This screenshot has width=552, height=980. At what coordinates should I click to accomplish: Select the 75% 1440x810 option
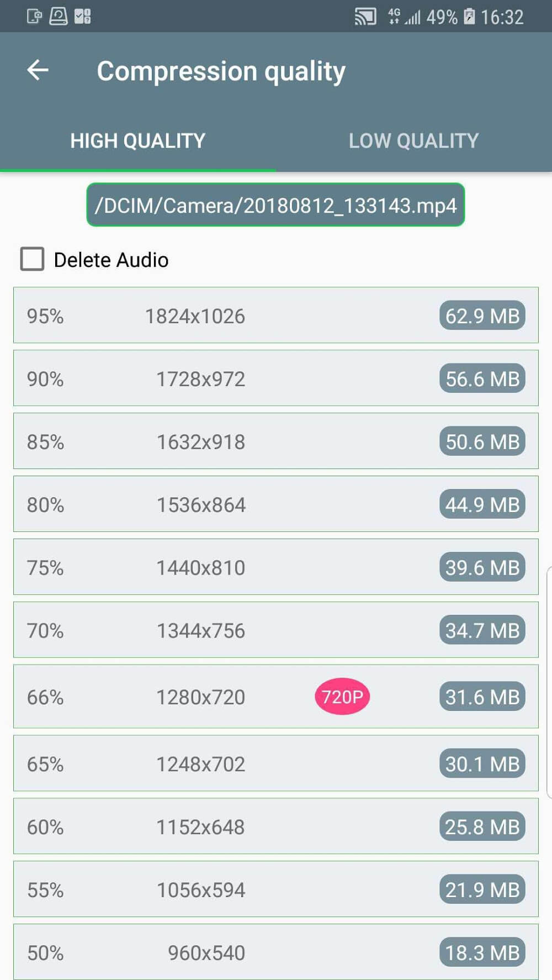click(275, 567)
